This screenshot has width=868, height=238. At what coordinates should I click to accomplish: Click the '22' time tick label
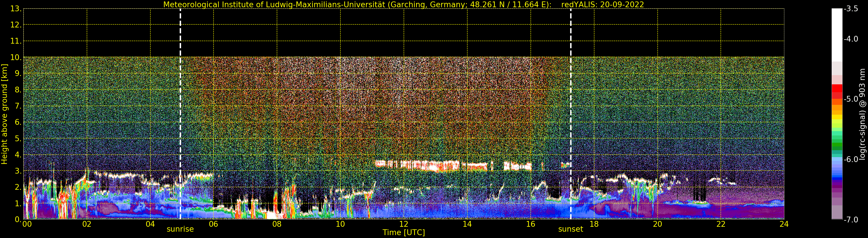coord(721,224)
